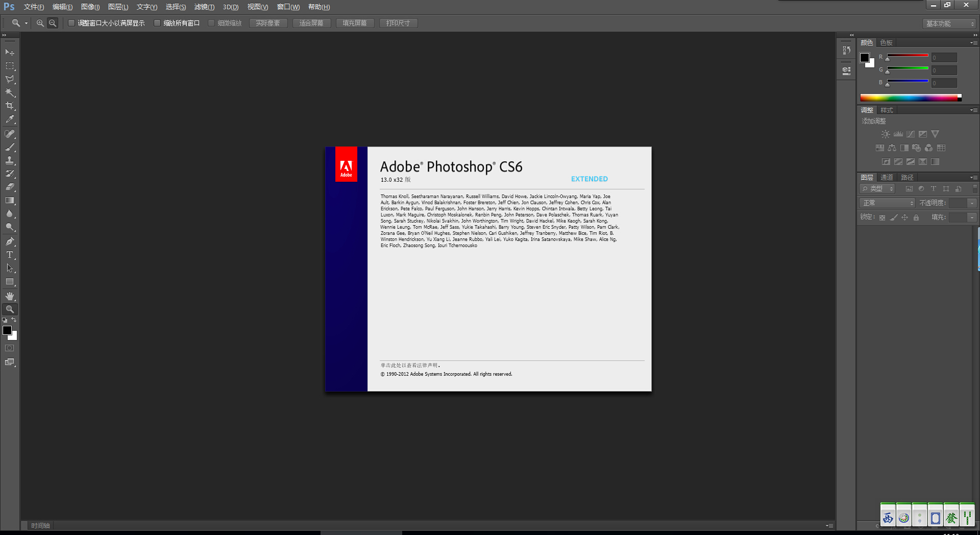Pick the Eyedropper tool
Image resolution: width=980 pixels, height=535 pixels.
(x=10, y=119)
